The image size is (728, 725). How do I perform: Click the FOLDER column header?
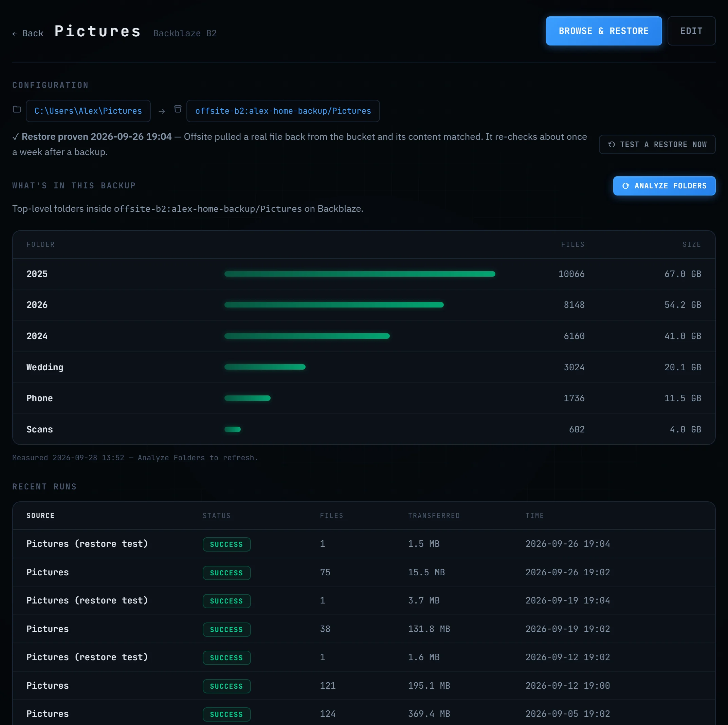[40, 244]
